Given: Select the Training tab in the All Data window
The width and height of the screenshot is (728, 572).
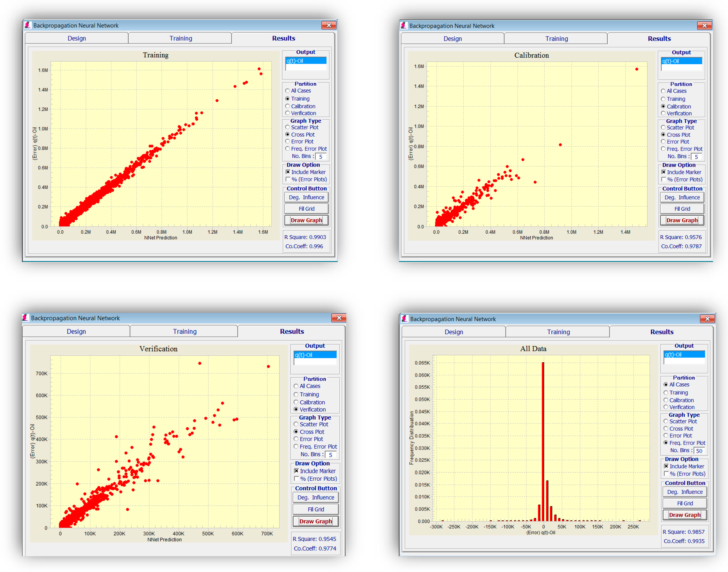Looking at the screenshot, I should tap(558, 332).
